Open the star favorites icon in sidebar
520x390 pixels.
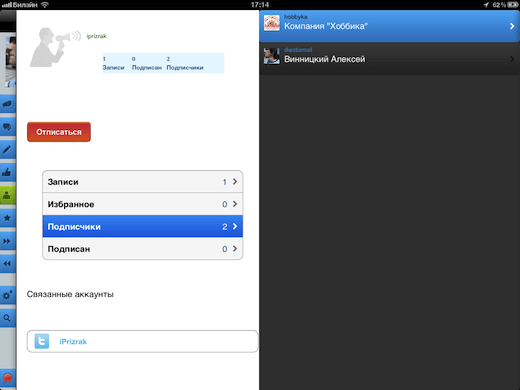point(7,218)
